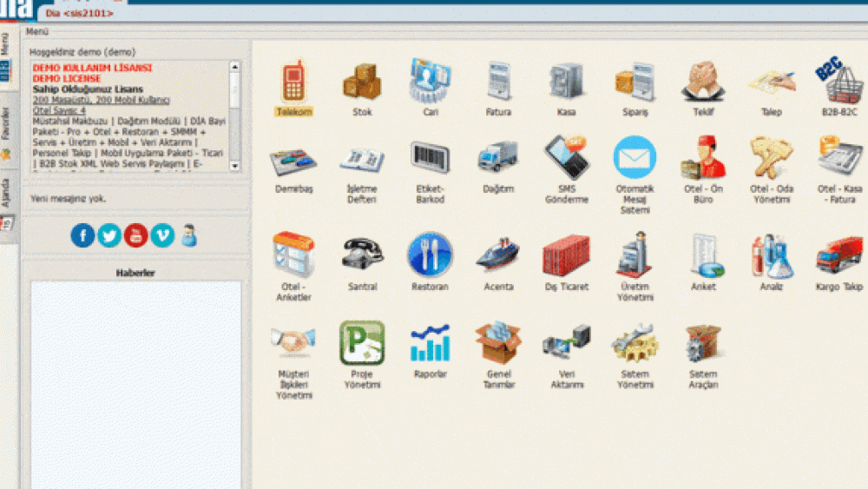
Task: Open the Telekom module icon
Action: (x=293, y=83)
